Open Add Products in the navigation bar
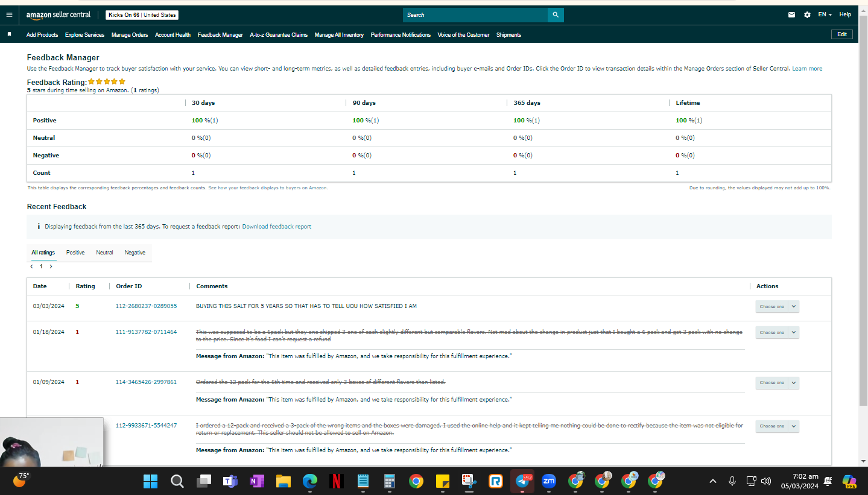This screenshot has width=868, height=495. point(42,35)
